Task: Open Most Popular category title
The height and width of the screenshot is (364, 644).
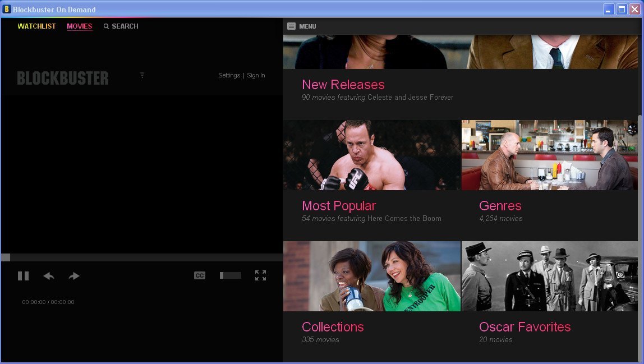Action: tap(339, 206)
